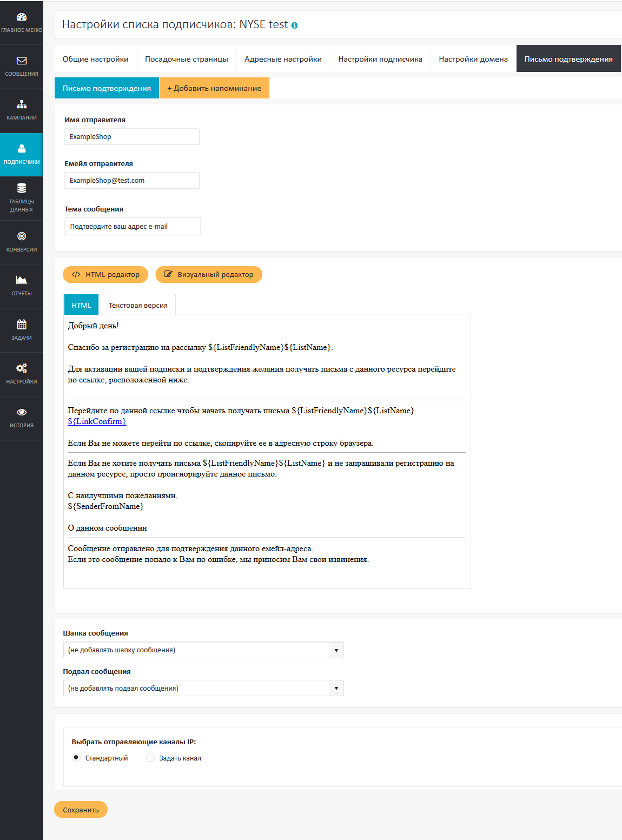
Task: Open the Campaigns sitemap icon
Action: coord(22,104)
